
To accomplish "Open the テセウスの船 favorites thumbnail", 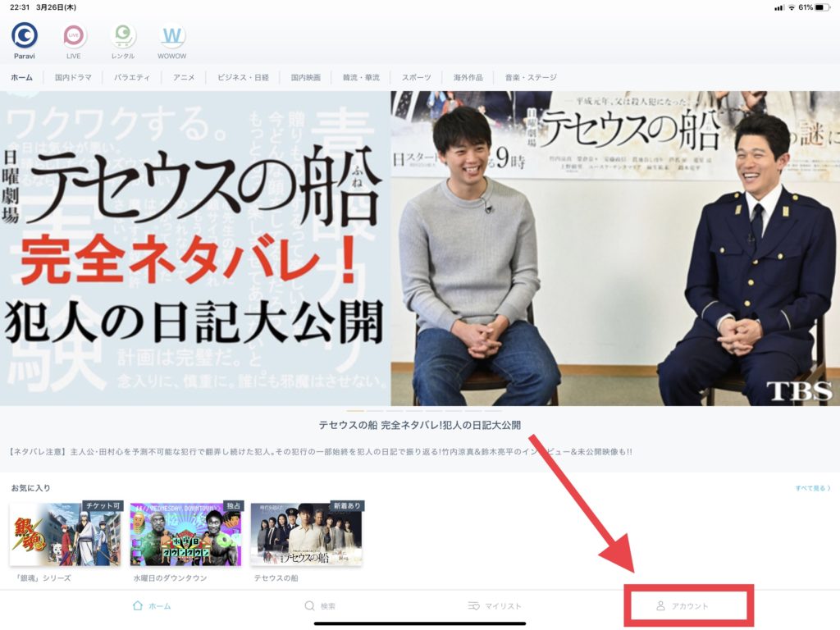I will pos(307,533).
